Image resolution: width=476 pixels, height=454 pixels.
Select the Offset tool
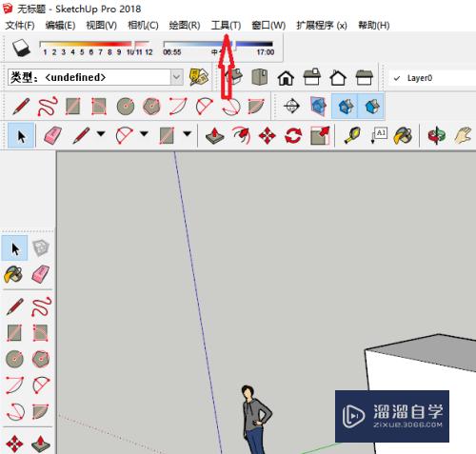[242, 136]
